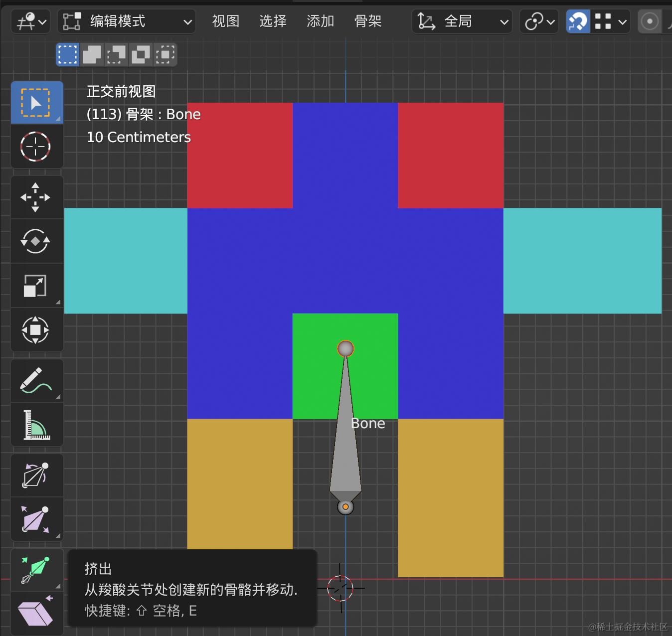Click the 添加 menu button

(x=321, y=21)
